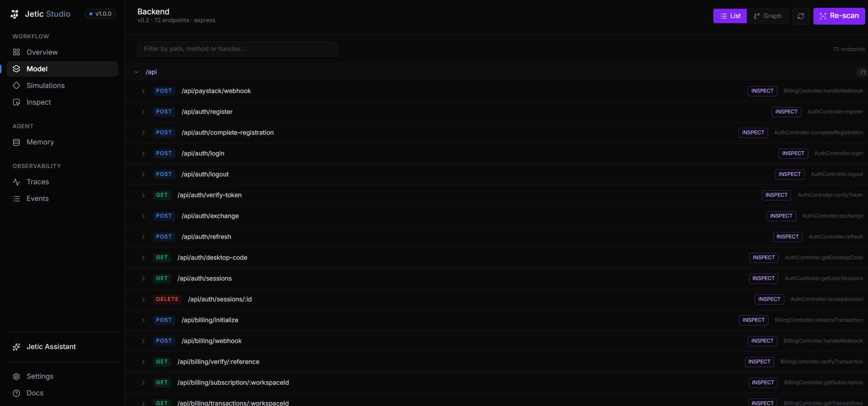Click the refresh icon beside Graph

pos(801,16)
